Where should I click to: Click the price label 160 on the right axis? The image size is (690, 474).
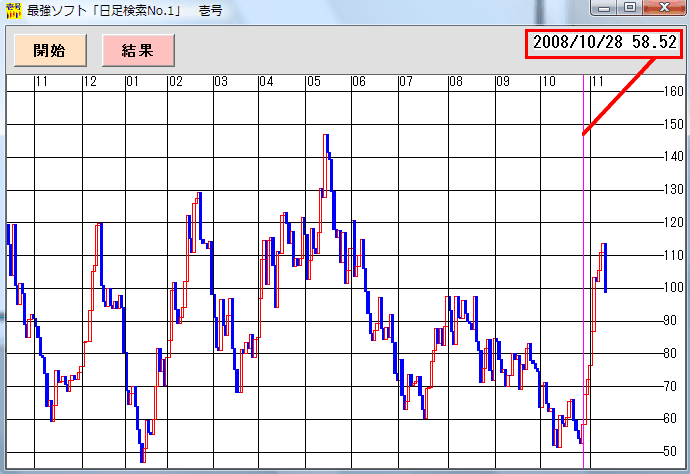[x=674, y=92]
